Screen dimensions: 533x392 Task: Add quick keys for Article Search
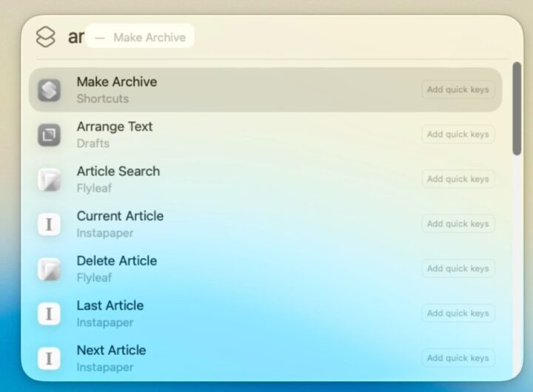[458, 179]
